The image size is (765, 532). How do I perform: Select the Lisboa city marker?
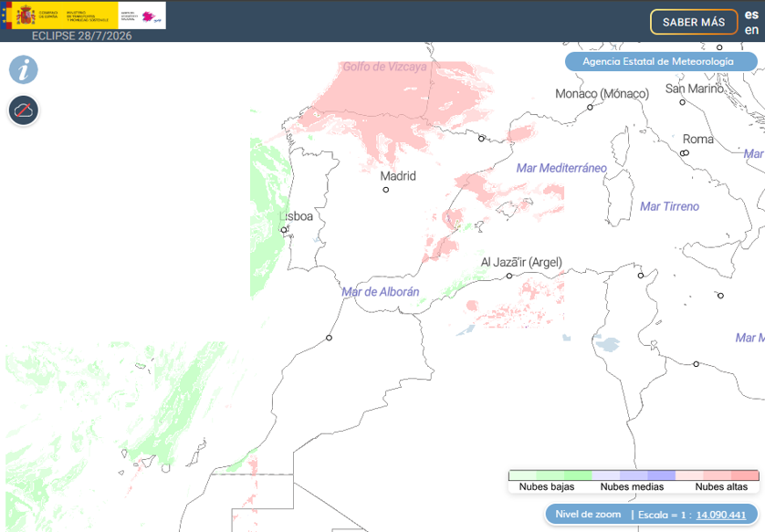pyautogui.click(x=284, y=230)
